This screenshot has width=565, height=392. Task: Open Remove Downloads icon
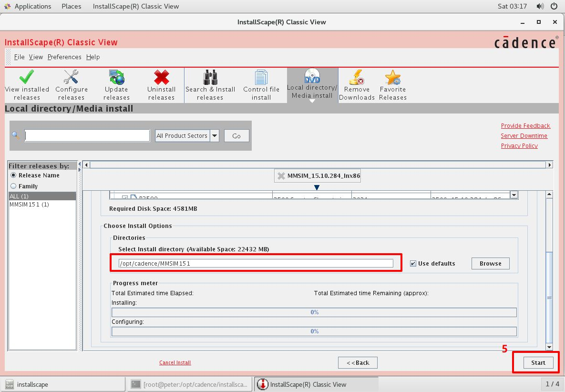coord(357,77)
